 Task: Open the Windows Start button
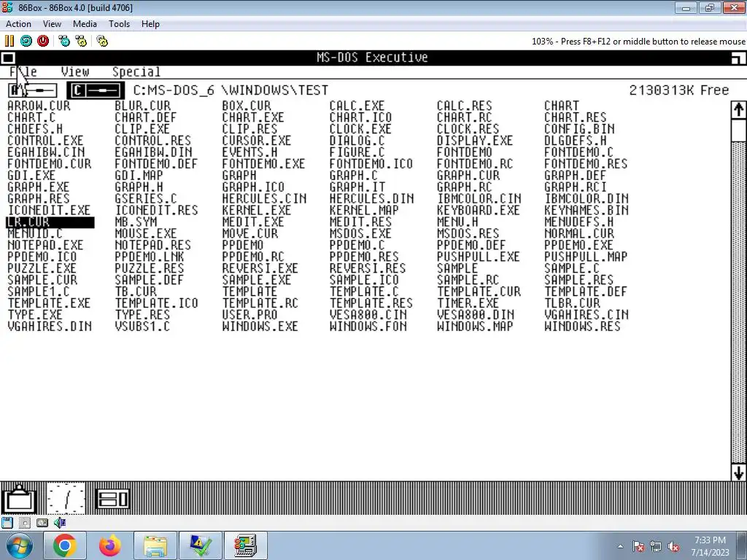tap(19, 545)
